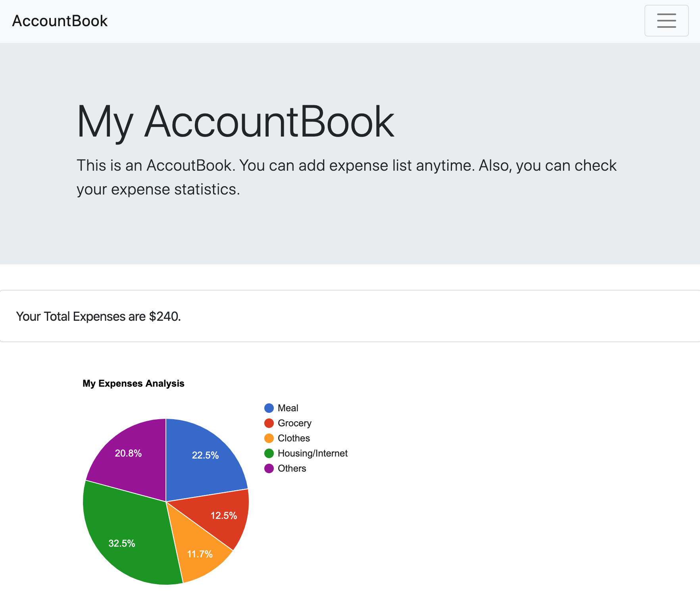The width and height of the screenshot is (700, 605).
Task: Click the orange Clothes legend marker
Action: [269, 438]
